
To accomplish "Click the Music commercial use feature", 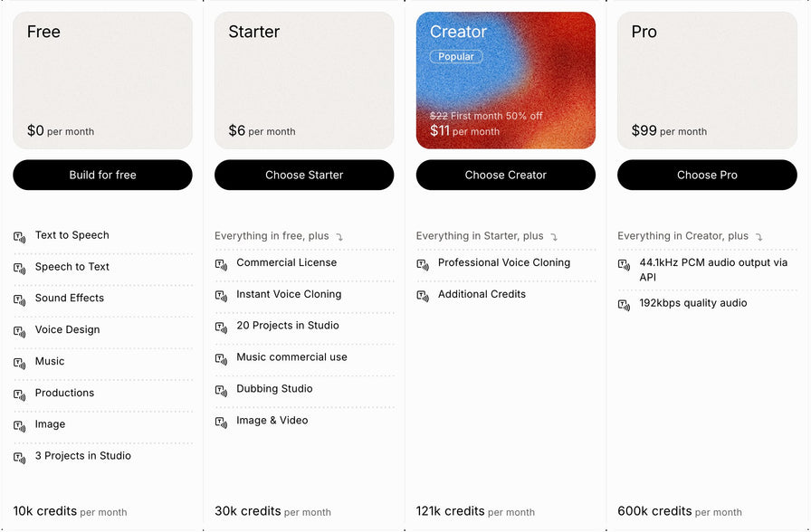I will (291, 357).
